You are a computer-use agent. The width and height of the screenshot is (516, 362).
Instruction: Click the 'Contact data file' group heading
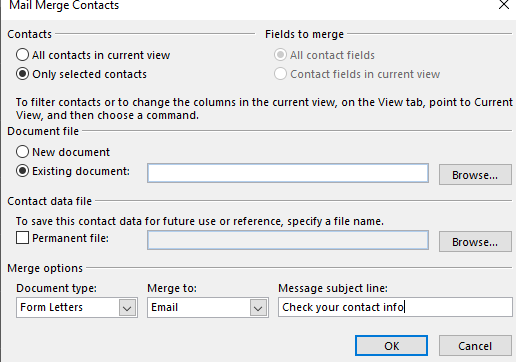click(49, 201)
